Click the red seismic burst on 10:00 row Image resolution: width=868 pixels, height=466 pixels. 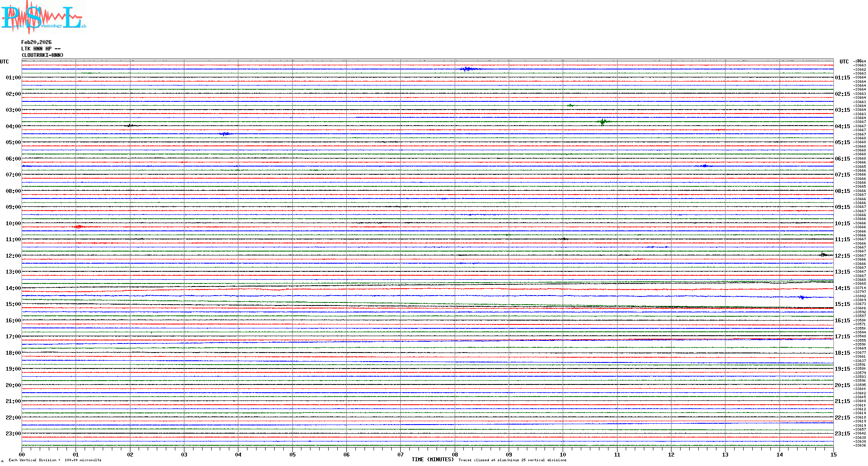(x=80, y=227)
